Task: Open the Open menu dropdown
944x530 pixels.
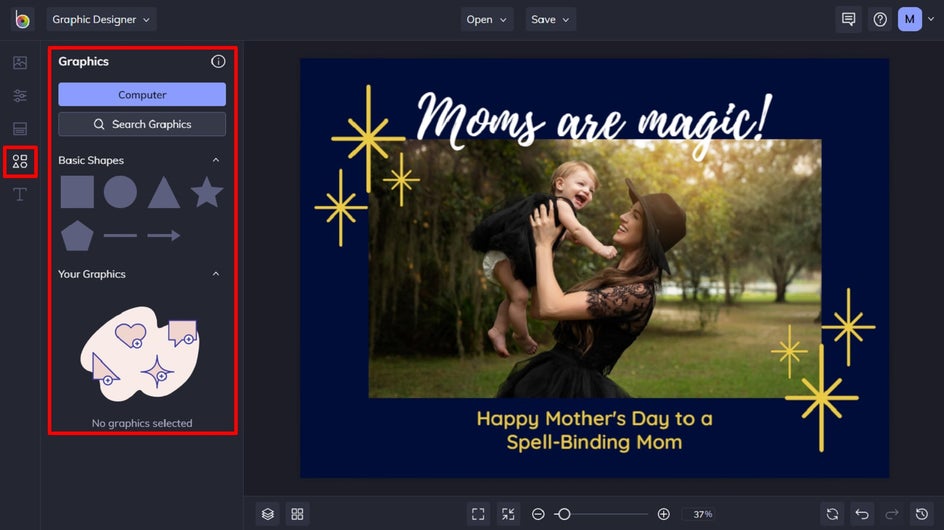Action: coord(486,19)
